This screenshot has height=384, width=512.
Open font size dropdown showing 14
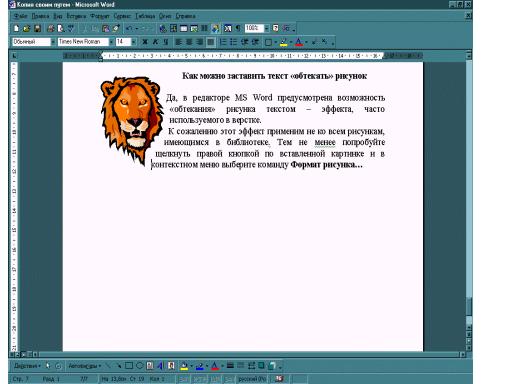(133, 42)
